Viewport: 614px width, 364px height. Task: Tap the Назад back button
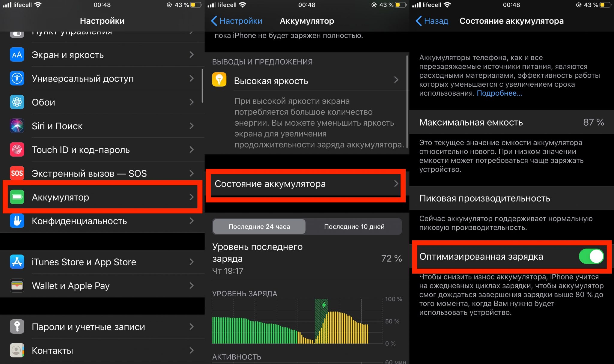click(432, 21)
